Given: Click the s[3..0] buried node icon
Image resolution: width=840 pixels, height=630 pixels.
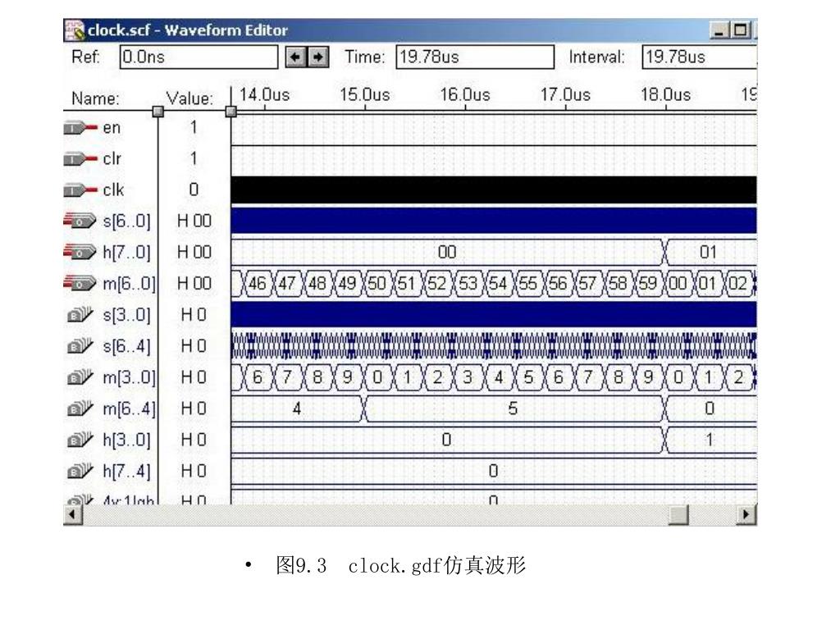Looking at the screenshot, I should tap(80, 314).
